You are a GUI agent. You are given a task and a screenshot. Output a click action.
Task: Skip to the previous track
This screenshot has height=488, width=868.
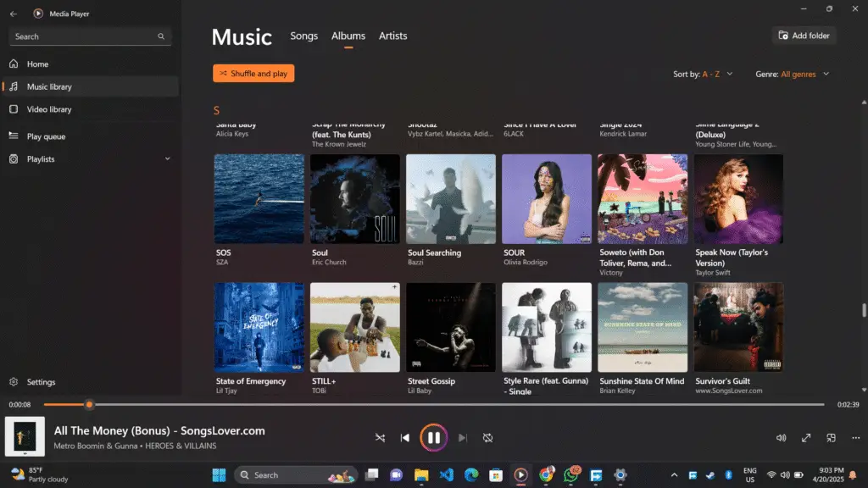pos(405,438)
